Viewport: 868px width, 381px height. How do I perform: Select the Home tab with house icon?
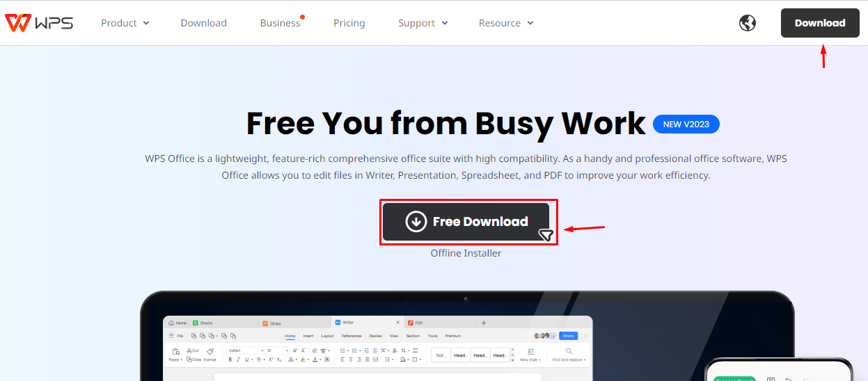pos(177,323)
